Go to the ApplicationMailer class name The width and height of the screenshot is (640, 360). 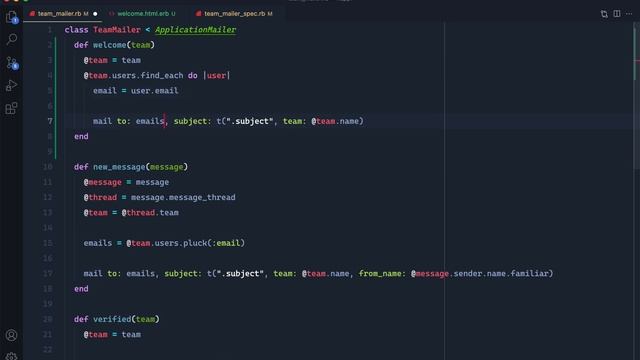[195, 30]
